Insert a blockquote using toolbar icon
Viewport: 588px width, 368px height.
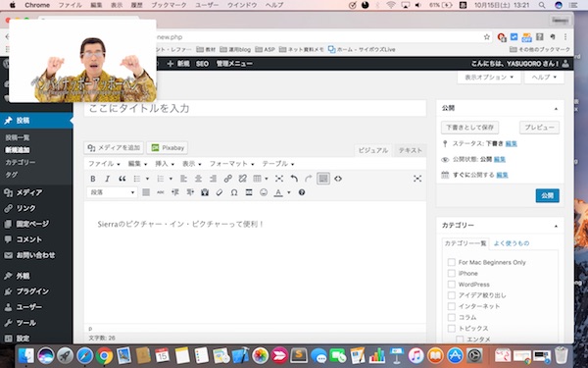point(122,179)
